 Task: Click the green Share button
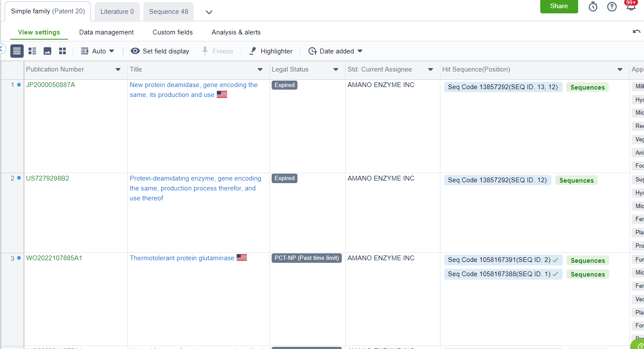click(x=559, y=6)
